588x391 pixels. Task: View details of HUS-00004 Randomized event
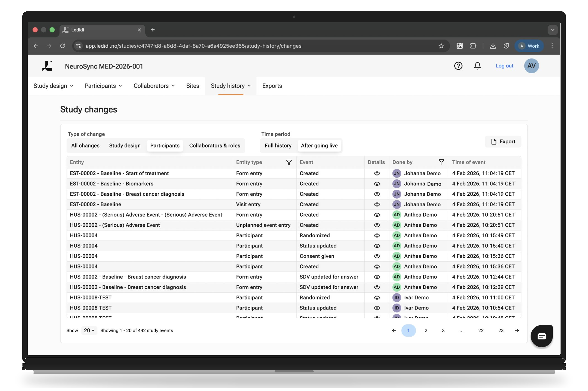[377, 235]
